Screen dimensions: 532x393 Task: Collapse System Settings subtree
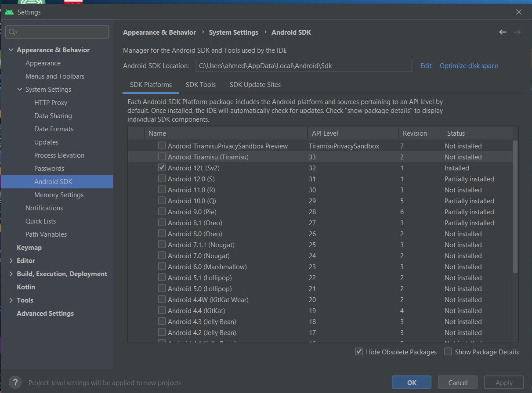click(x=19, y=90)
